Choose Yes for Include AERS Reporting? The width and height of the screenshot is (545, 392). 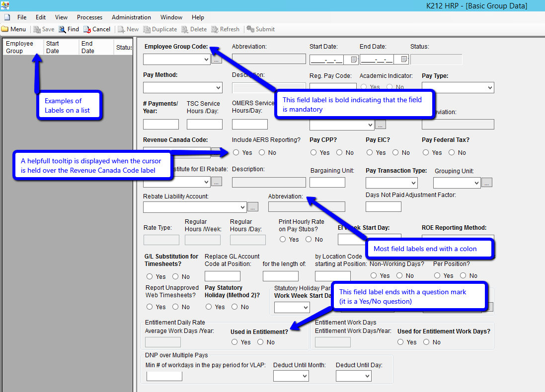236,153
